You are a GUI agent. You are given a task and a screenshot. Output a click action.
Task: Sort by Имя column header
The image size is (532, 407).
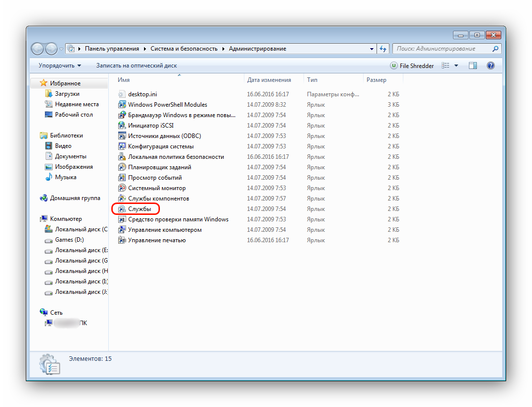tap(124, 80)
